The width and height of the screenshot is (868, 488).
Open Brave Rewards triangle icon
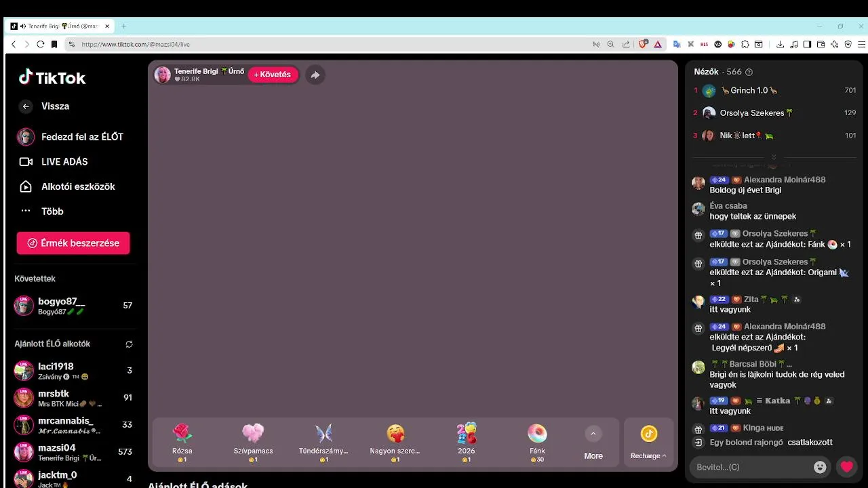pos(658,44)
